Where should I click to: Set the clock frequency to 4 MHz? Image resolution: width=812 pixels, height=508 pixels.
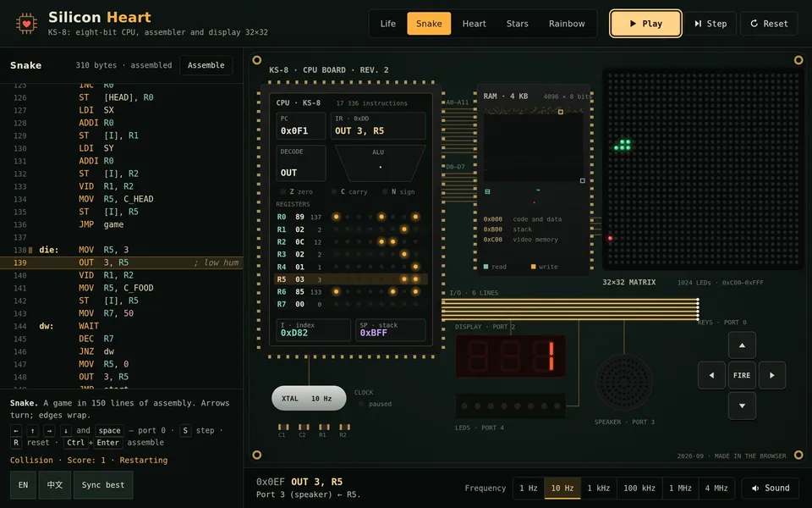click(716, 488)
